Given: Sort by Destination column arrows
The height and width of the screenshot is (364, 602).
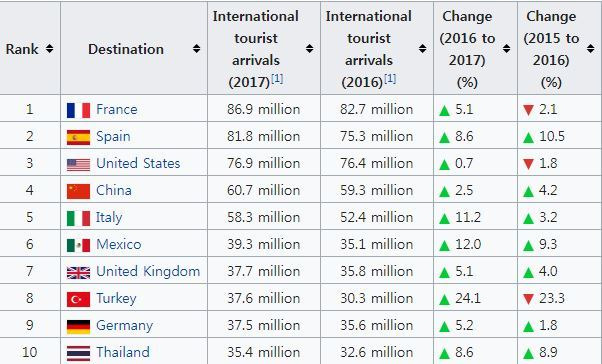Looking at the screenshot, I should (x=197, y=49).
